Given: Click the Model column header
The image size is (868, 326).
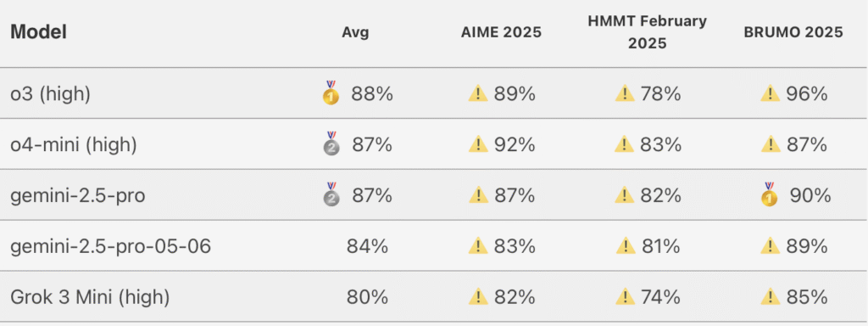Looking at the screenshot, I should pyautogui.click(x=39, y=32).
